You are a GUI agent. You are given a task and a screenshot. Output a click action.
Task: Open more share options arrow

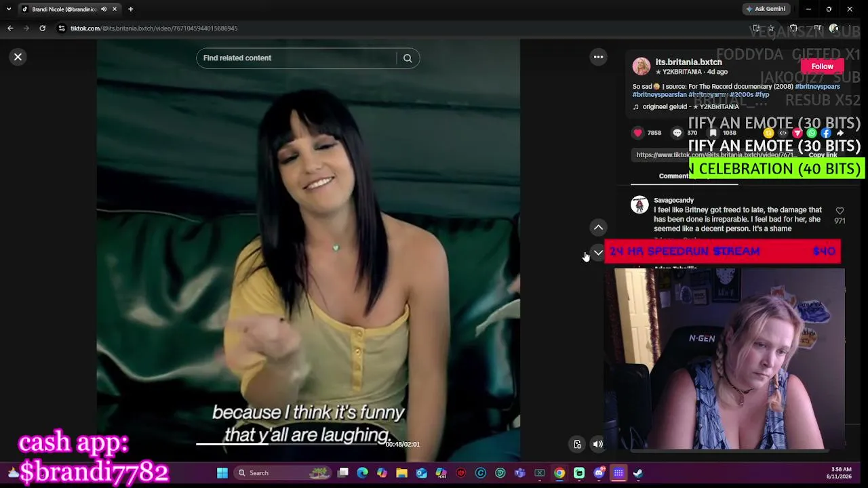coord(840,133)
